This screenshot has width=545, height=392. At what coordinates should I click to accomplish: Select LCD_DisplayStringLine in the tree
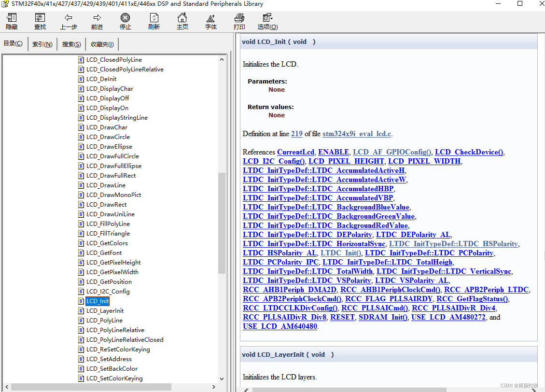tap(117, 117)
